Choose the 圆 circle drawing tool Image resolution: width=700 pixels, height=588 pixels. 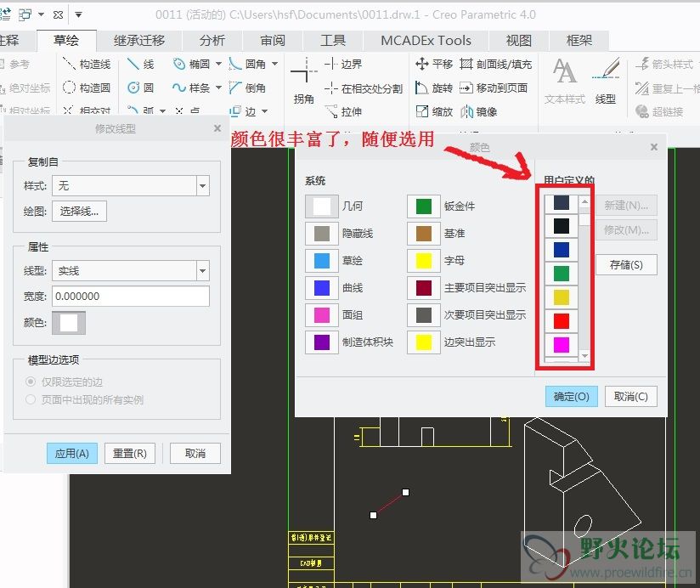(141, 88)
